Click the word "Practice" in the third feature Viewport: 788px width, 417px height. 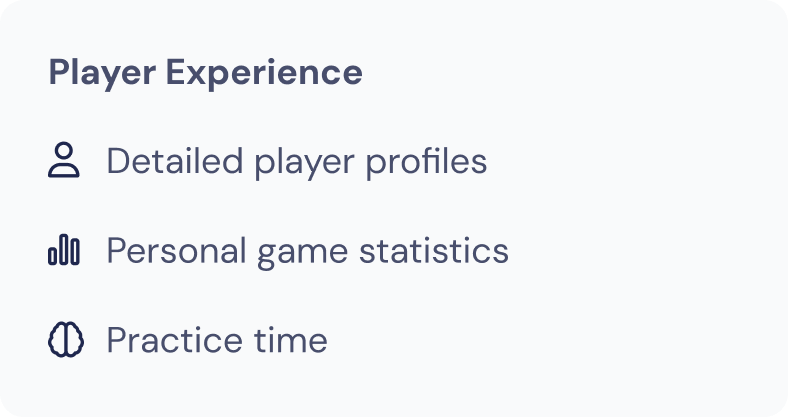[x=174, y=340]
